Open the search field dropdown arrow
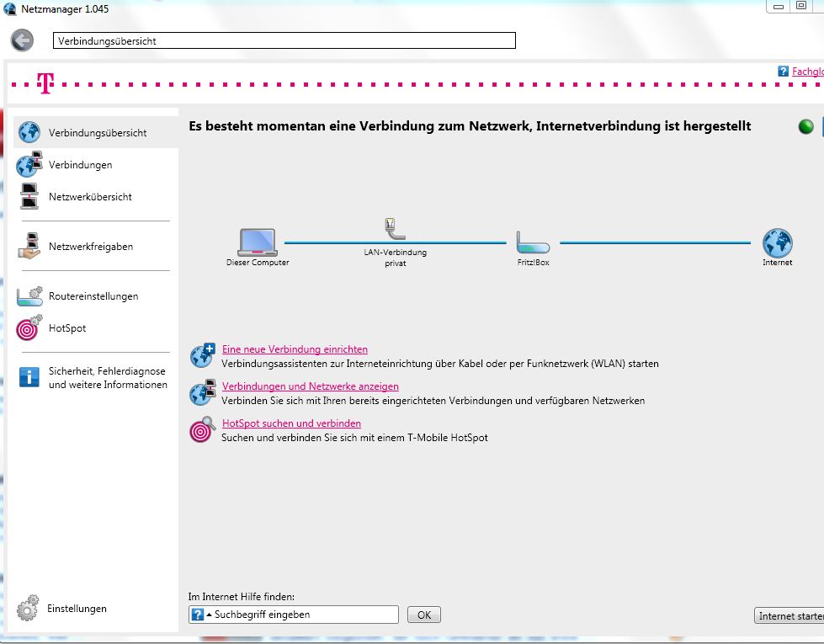 (x=209, y=614)
